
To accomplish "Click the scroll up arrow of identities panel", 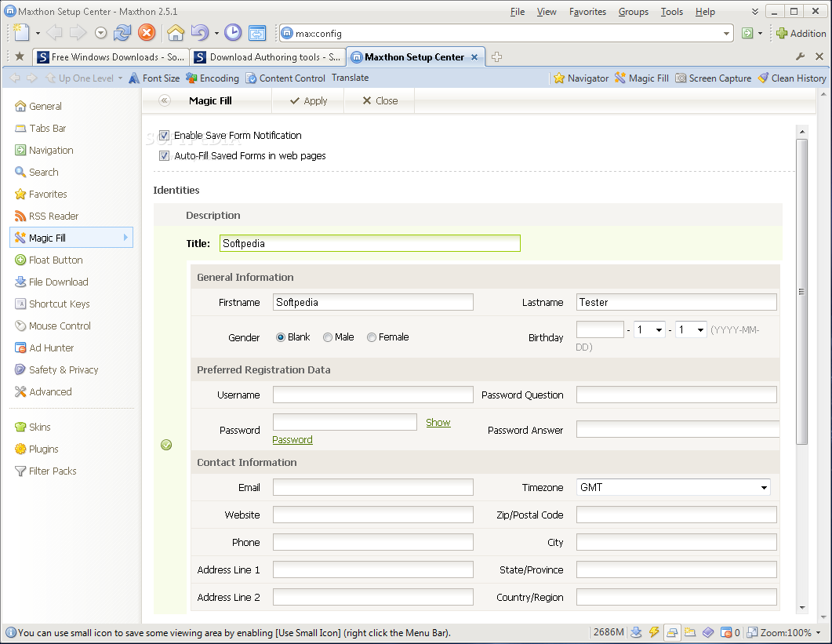I will coord(801,131).
